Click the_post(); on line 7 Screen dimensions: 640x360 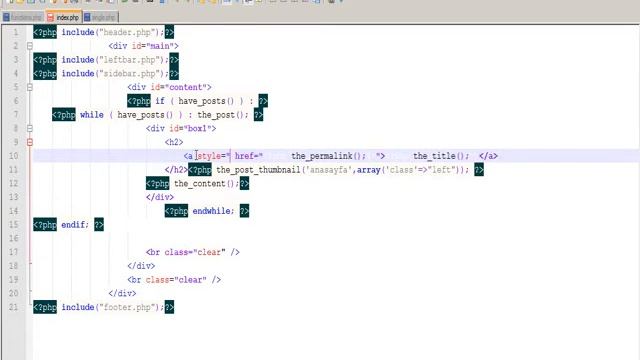pyautogui.click(x=223, y=115)
